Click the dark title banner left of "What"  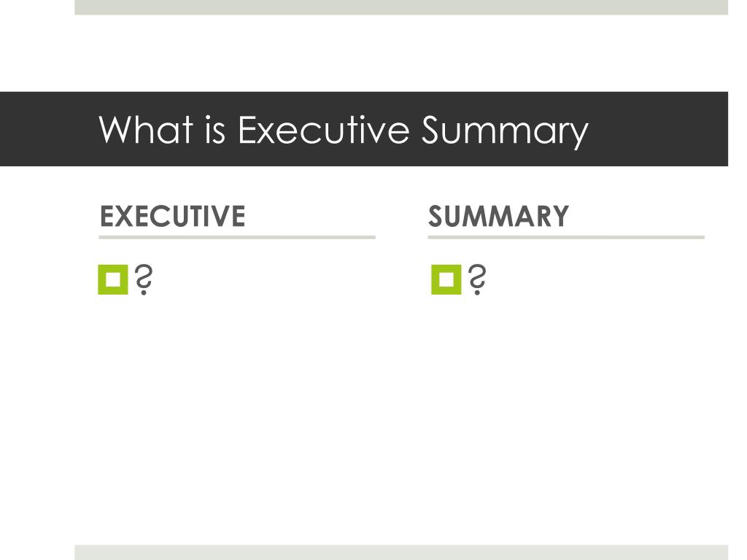(47, 129)
